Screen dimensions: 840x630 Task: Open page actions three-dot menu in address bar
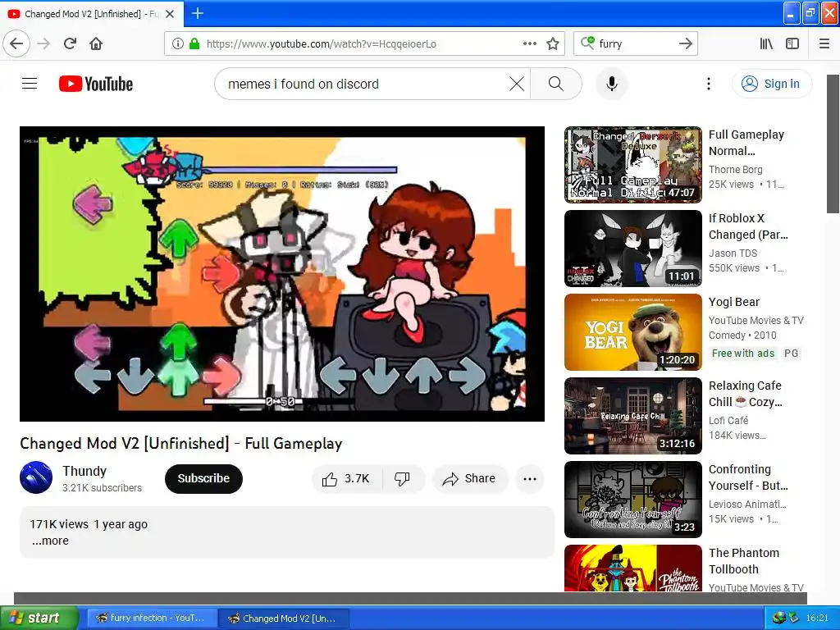pos(529,43)
